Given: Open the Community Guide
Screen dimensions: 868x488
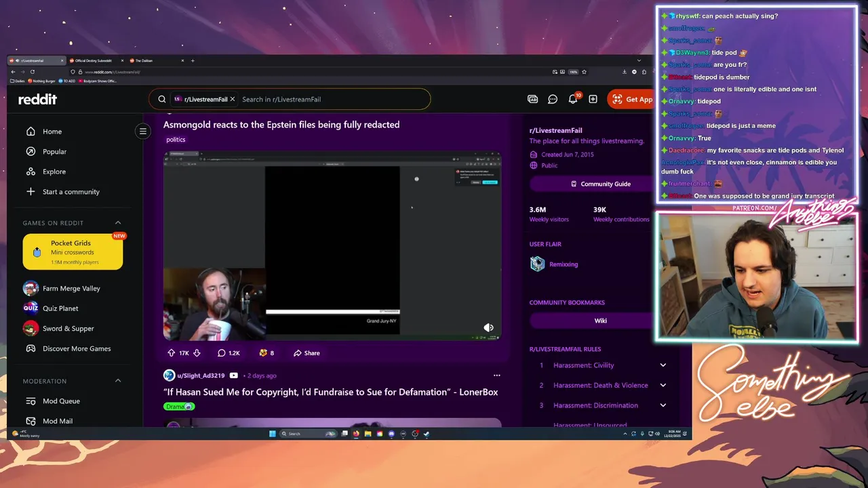Looking at the screenshot, I should [x=601, y=184].
